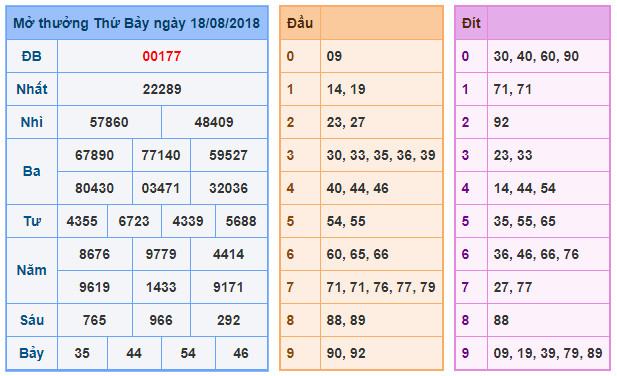Screen dimensions: 617x376
Task: Select the '30, 40, 60, 90' entry
Action: (536, 56)
